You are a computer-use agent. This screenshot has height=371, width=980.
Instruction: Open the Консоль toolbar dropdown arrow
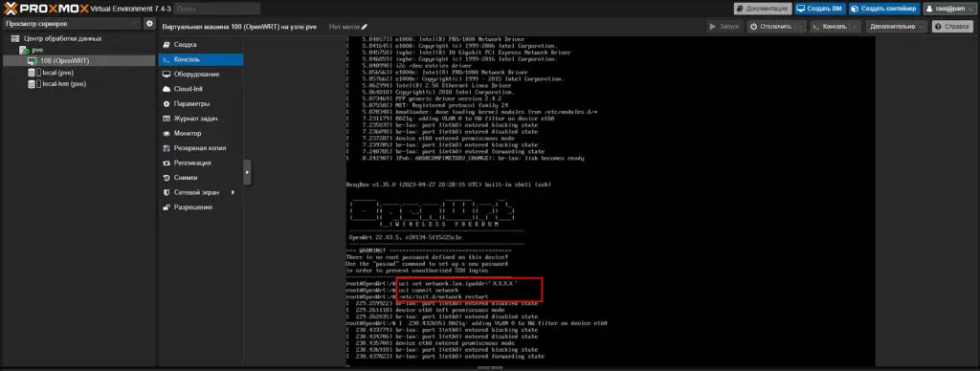click(x=855, y=26)
